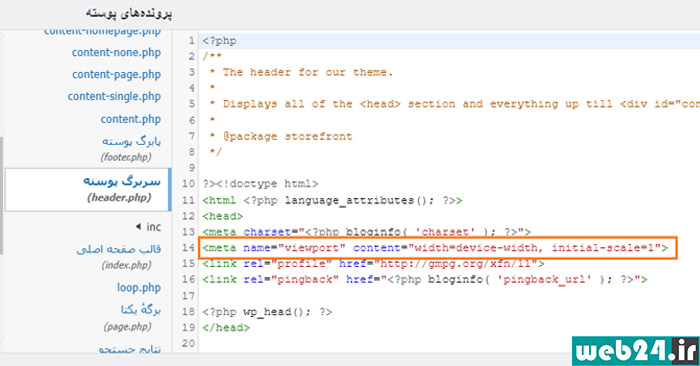Click the link rel pingback line
700x366 pixels.
point(425,280)
